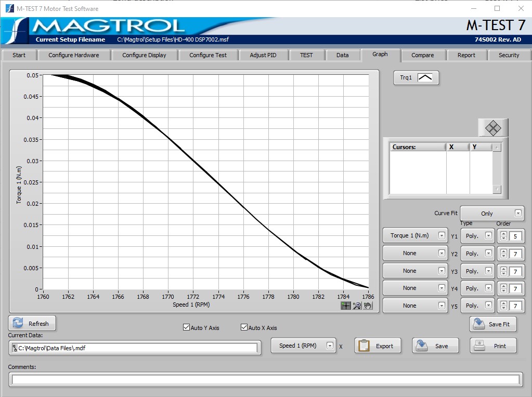
Task: Toggle the Trq1 curve legend button
Action: [x=416, y=77]
